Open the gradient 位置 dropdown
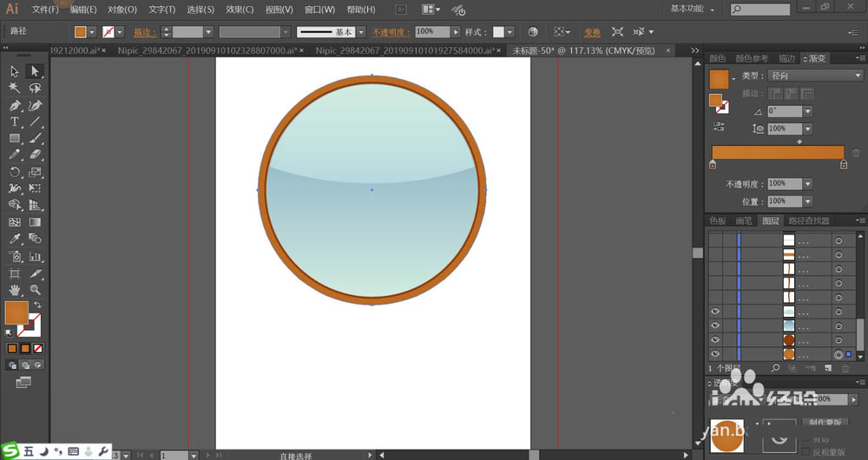 coord(807,201)
